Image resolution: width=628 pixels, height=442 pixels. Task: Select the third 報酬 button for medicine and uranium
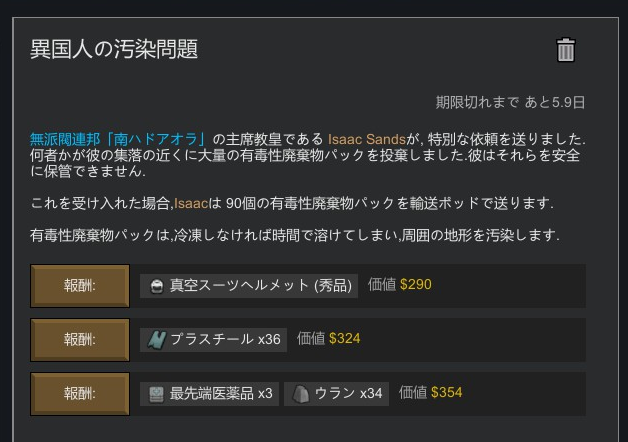coord(80,394)
